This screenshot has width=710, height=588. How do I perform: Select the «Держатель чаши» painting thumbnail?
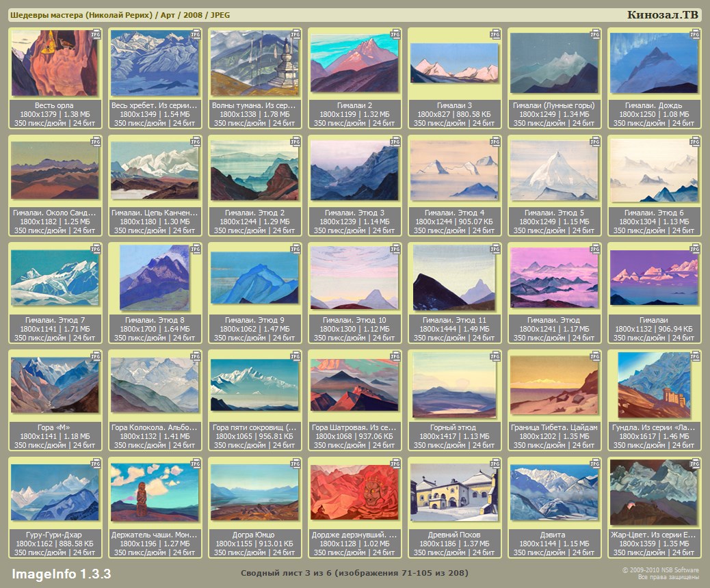pyautogui.click(x=155, y=492)
